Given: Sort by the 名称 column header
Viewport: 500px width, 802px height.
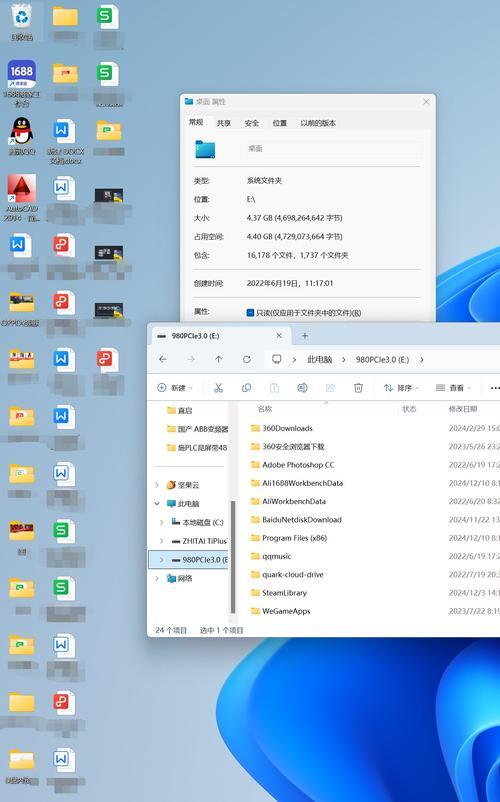Looking at the screenshot, I should (265, 409).
